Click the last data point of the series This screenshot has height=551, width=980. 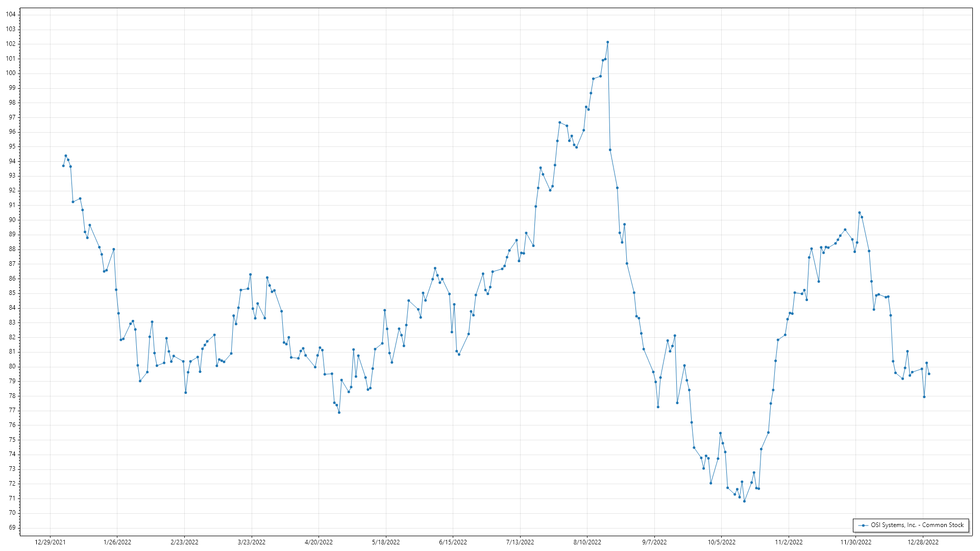pyautogui.click(x=929, y=374)
